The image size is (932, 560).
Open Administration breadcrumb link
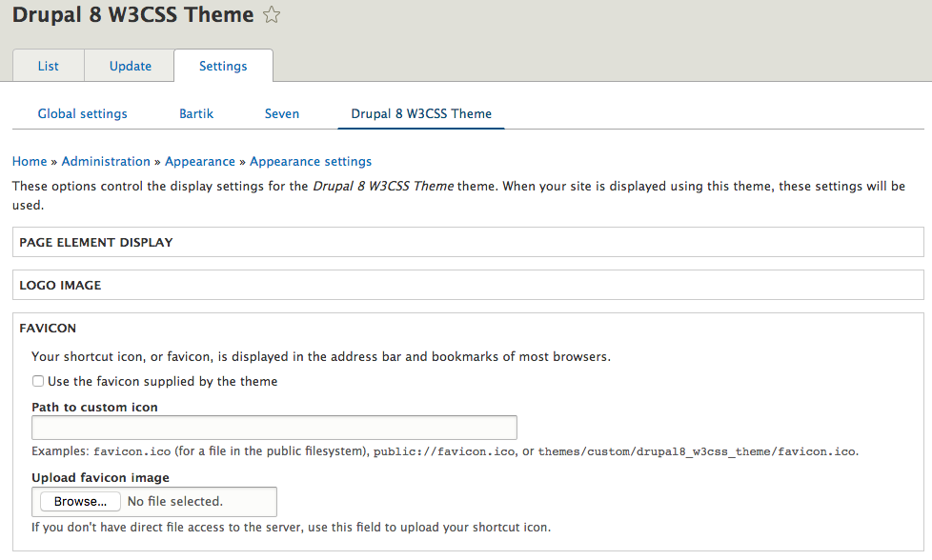[x=106, y=162]
